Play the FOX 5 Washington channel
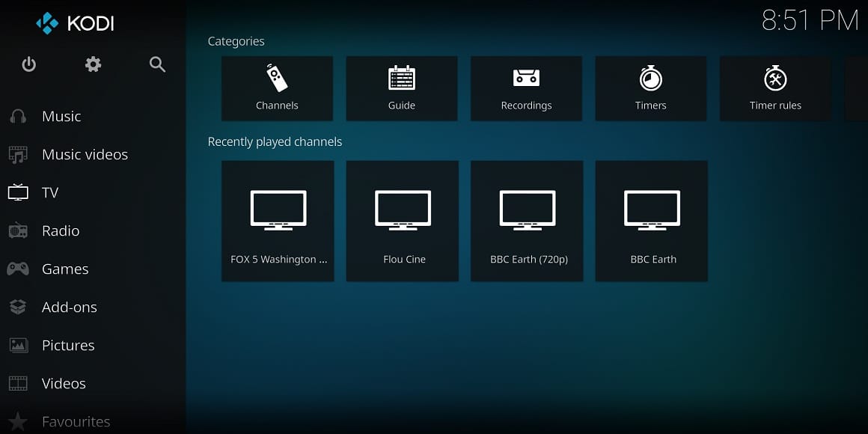Screen dimensions: 868x434 pyautogui.click(x=278, y=221)
